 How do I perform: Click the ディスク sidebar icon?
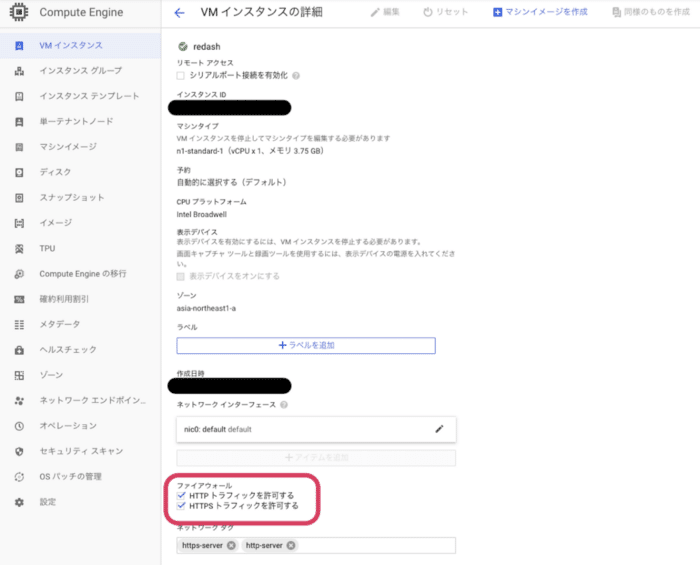pyautogui.click(x=19, y=172)
